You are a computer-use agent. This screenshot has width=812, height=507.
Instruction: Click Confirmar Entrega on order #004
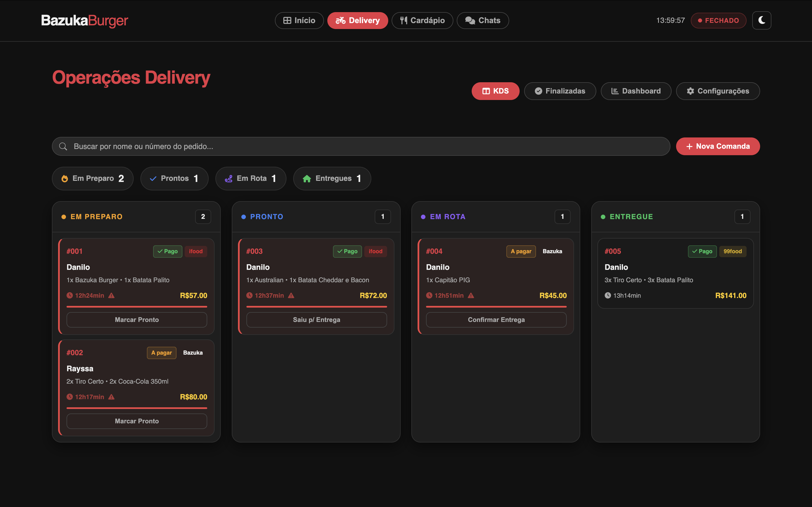coord(496,320)
